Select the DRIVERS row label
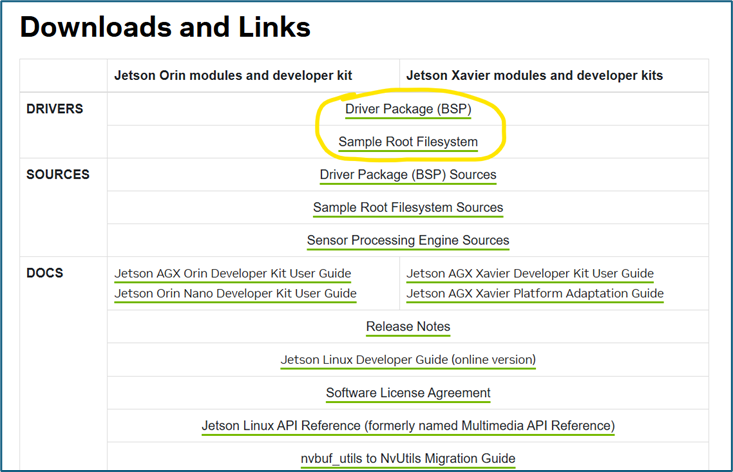Viewport: 733px width, 472px height. pyautogui.click(x=55, y=109)
